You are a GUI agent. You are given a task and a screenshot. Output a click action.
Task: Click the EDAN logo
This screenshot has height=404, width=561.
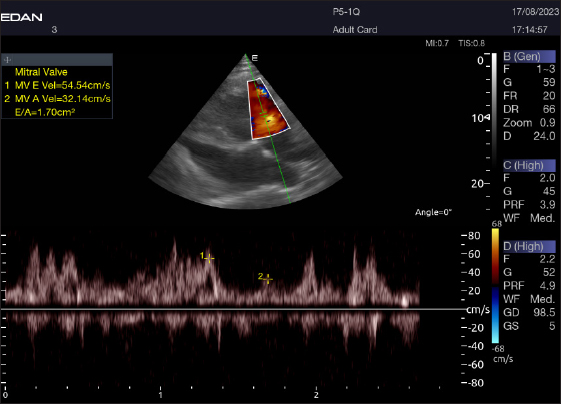[21, 17]
